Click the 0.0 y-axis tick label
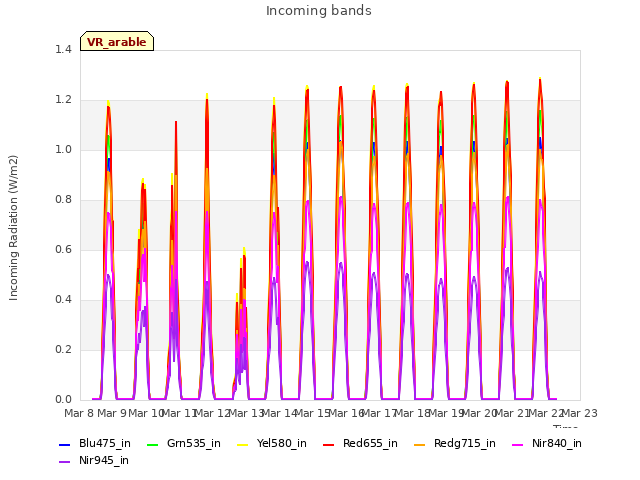 63,400
